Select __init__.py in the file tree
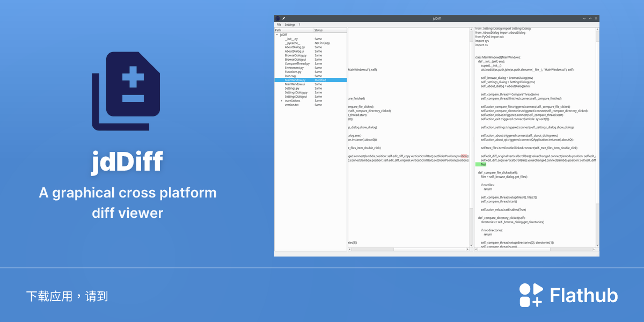The width and height of the screenshot is (644, 322). [x=291, y=39]
